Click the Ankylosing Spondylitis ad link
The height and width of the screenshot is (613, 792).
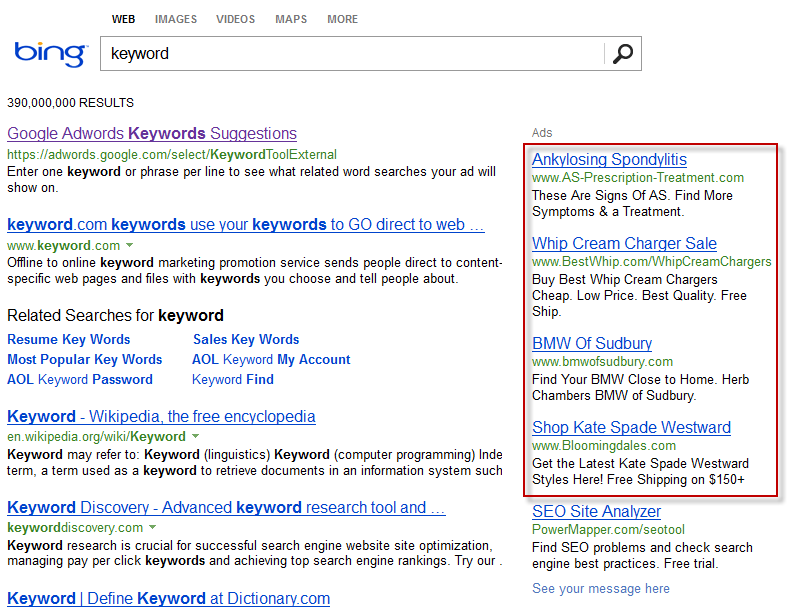pos(609,160)
